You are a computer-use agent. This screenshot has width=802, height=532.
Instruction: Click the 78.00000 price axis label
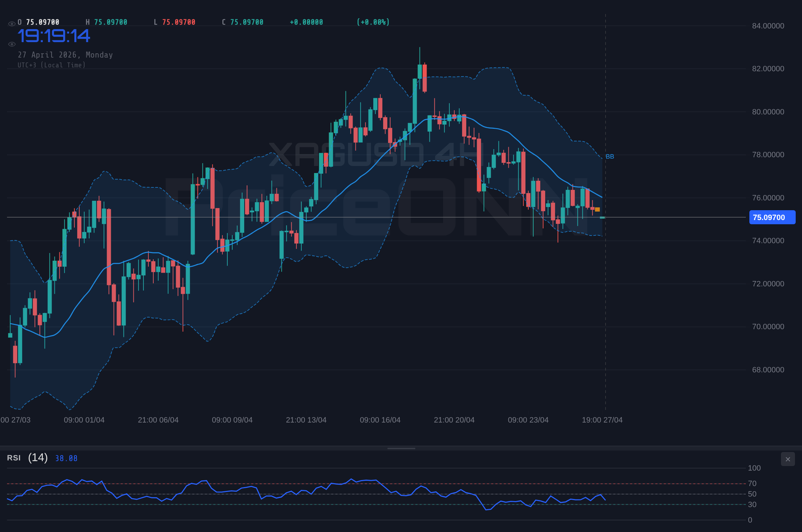pyautogui.click(x=768, y=155)
